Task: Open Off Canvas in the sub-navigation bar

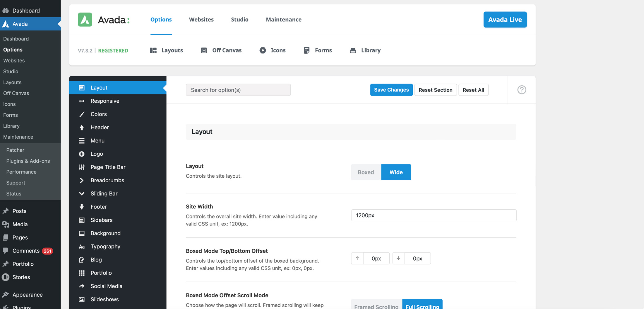Action: coord(221,50)
